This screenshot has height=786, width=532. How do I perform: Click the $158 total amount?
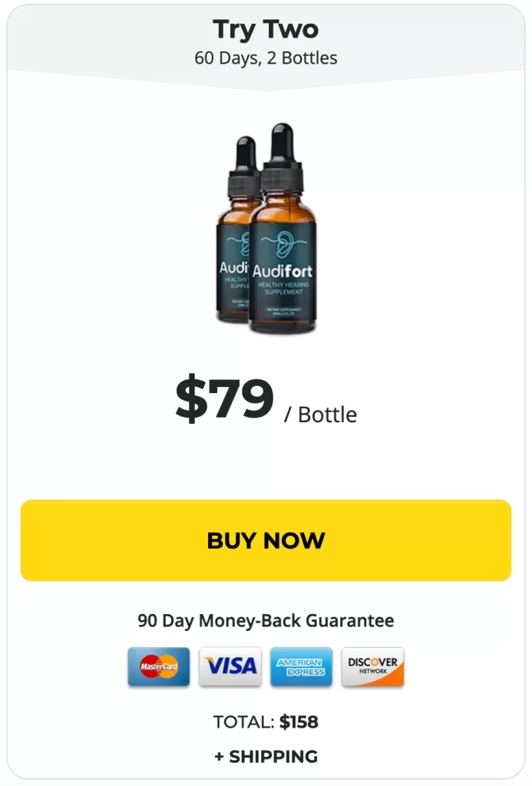(x=299, y=722)
